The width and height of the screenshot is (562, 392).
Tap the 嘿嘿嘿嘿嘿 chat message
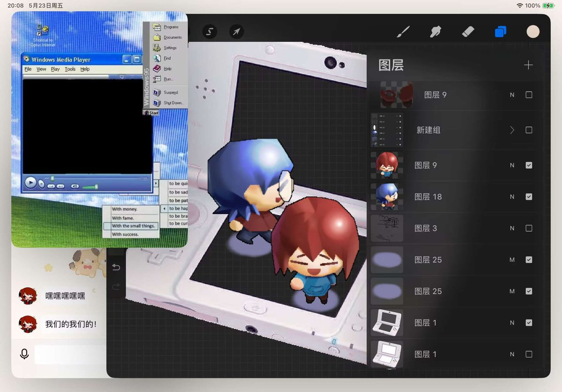(x=65, y=296)
